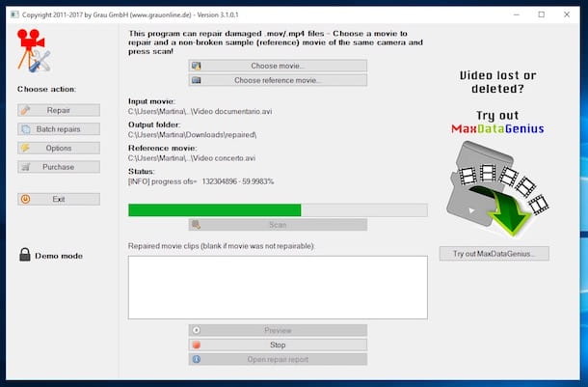Click the Demo mode padlock icon
Viewport: 588px width, 387px height.
[x=25, y=255]
